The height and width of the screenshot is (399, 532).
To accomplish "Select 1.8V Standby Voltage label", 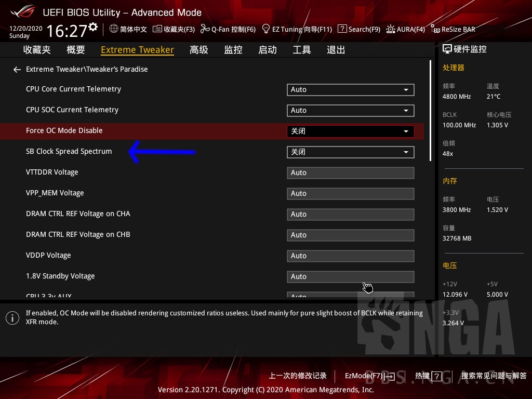I will tap(60, 276).
